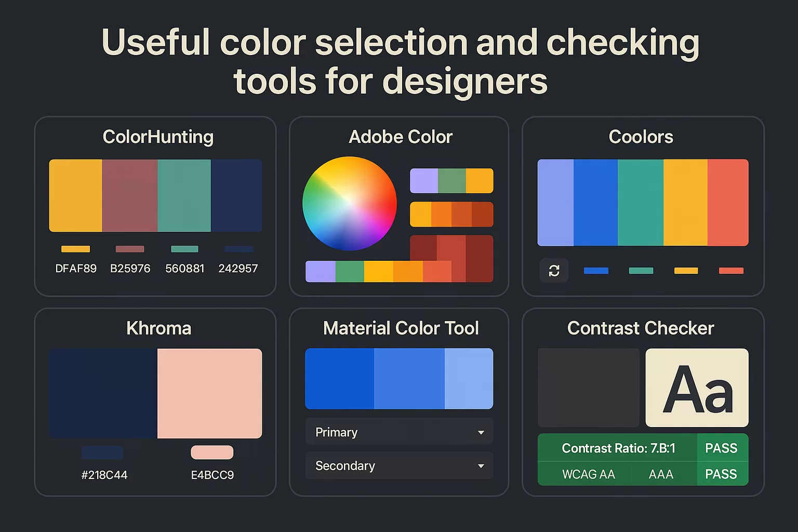Select Adobe Color top palette orange segment

pyautogui.click(x=480, y=181)
